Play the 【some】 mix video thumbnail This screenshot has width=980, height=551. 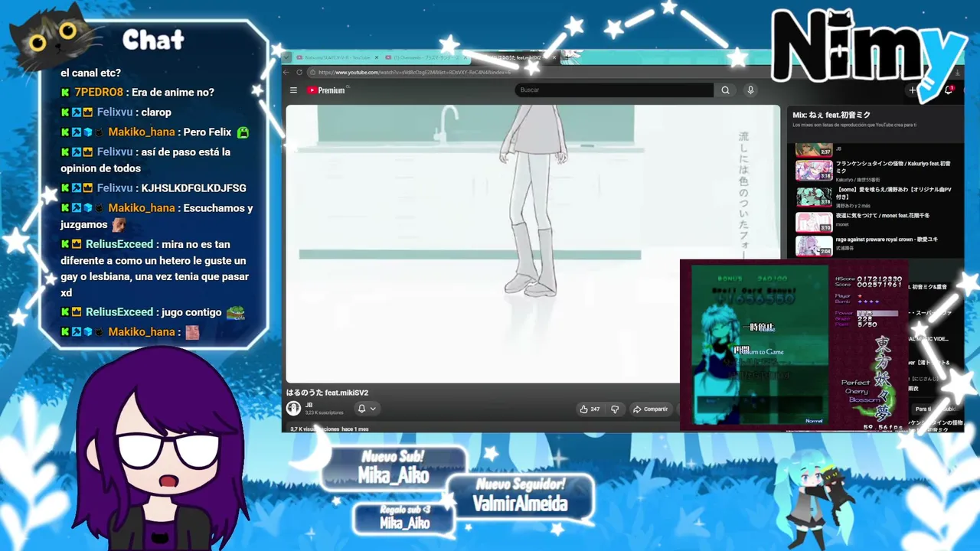point(814,197)
